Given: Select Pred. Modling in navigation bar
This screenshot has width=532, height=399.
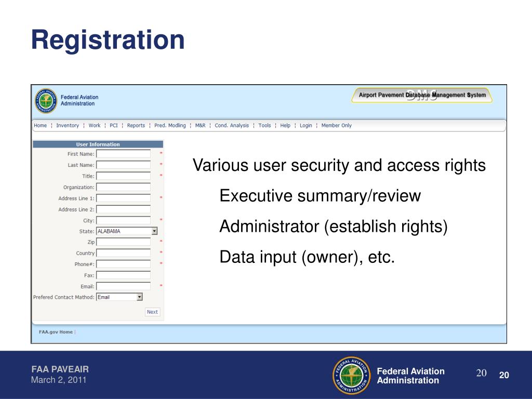Looking at the screenshot, I should (170, 126).
